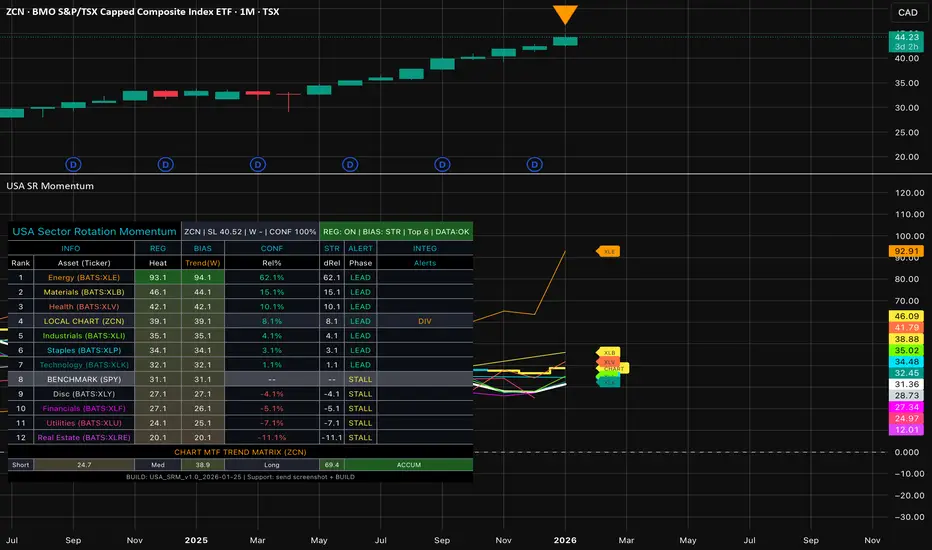
Task: Click the Real Estate (BATS:XLRE) row
Action: click(x=240, y=438)
